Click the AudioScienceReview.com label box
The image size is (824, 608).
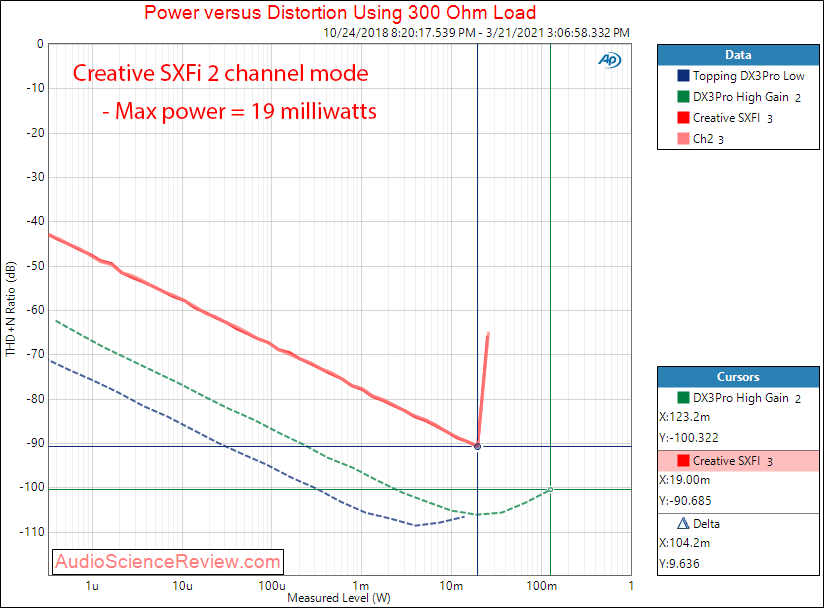coord(168,562)
